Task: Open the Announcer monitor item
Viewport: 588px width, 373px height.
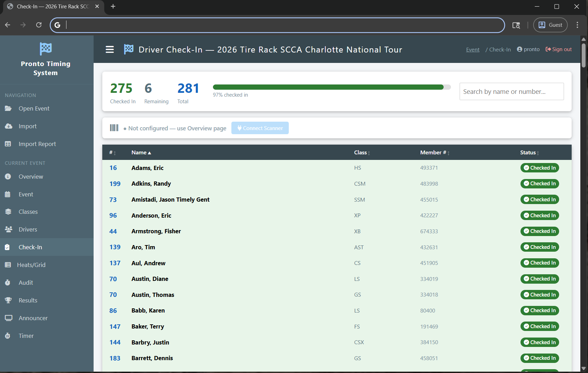Action: pos(33,318)
